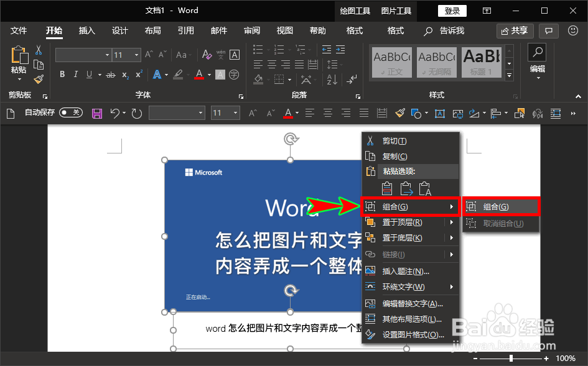Click Decrease Indent icon
This screenshot has width=588, height=366.
[x=327, y=50]
